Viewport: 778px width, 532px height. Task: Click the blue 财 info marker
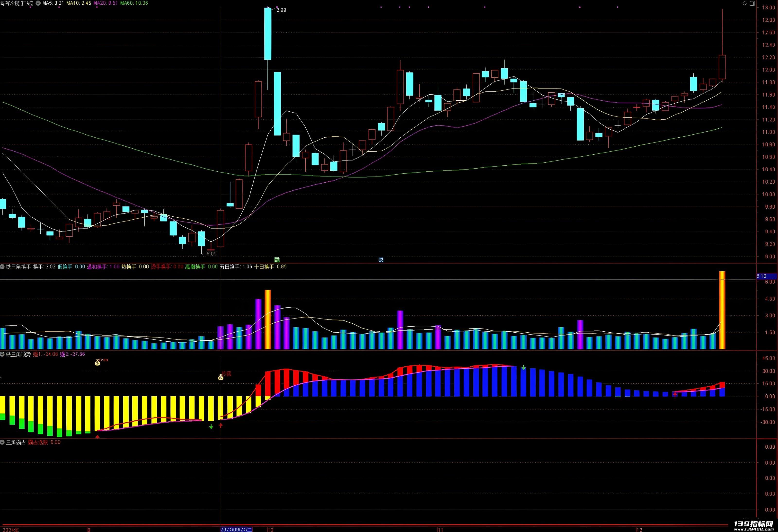tap(381, 259)
